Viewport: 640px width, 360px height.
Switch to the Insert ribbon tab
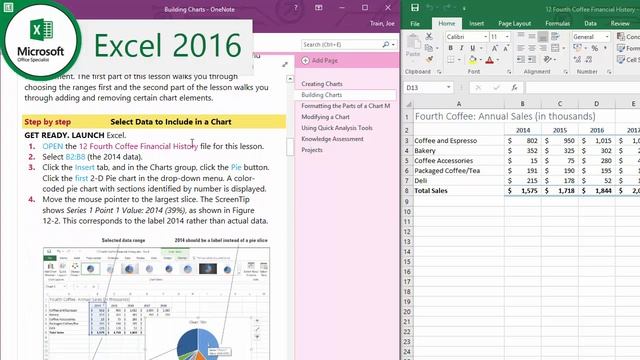click(476, 24)
